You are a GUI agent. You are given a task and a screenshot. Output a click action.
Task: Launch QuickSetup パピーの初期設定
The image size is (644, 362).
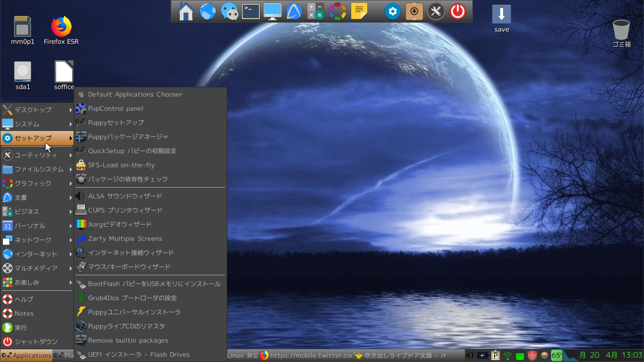(x=150, y=151)
